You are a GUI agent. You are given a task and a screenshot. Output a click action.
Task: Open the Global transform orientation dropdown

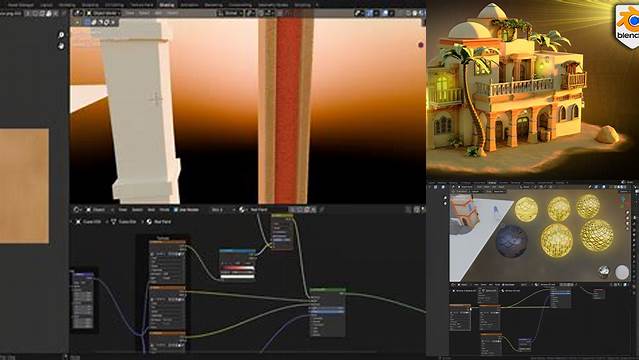231,13
